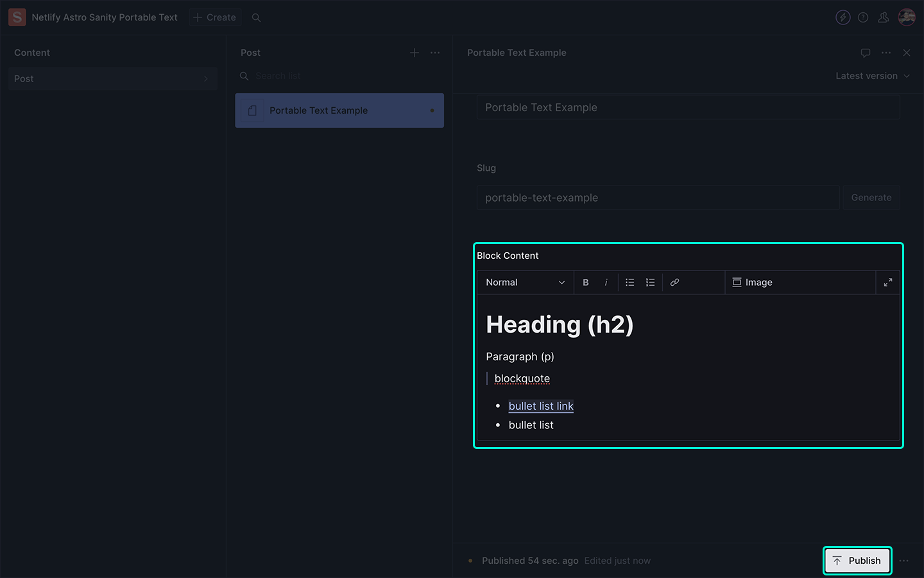Open the Normal text style dropdown
Screen dimensions: 924x578
pyautogui.click(x=526, y=283)
